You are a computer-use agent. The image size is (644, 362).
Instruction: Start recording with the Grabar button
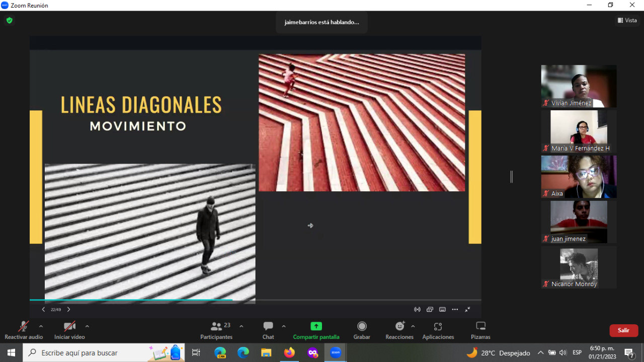(x=362, y=330)
